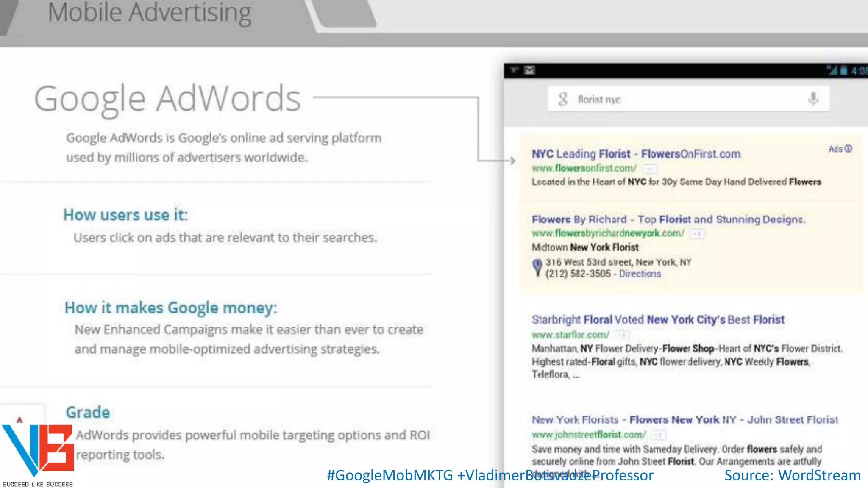868x488 pixels.
Task: Click the +1 badge next to starflor.com
Action: tap(622, 335)
